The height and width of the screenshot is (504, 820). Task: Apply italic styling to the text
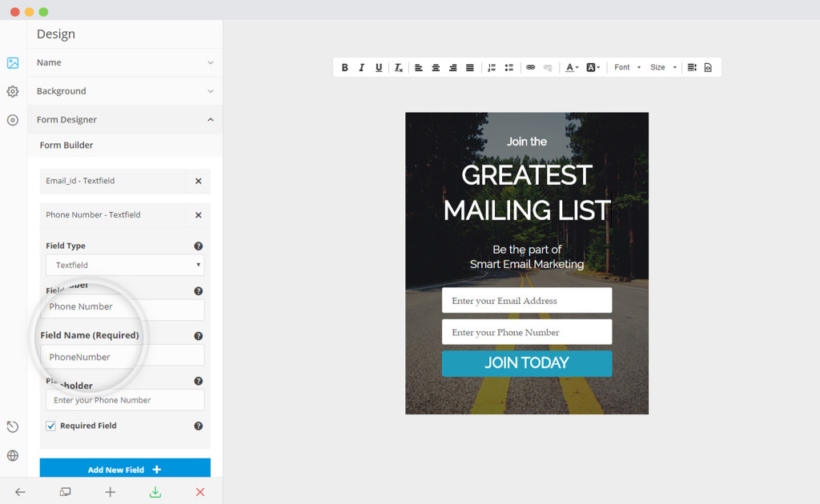point(361,67)
